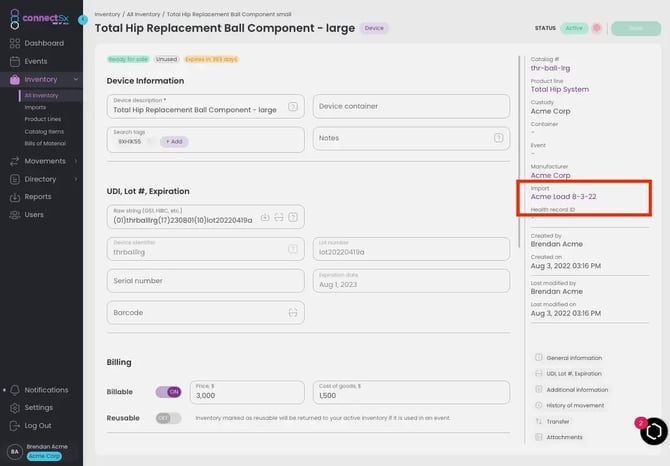
Task: Click the help icon in Device identifier field
Action: [292, 249]
